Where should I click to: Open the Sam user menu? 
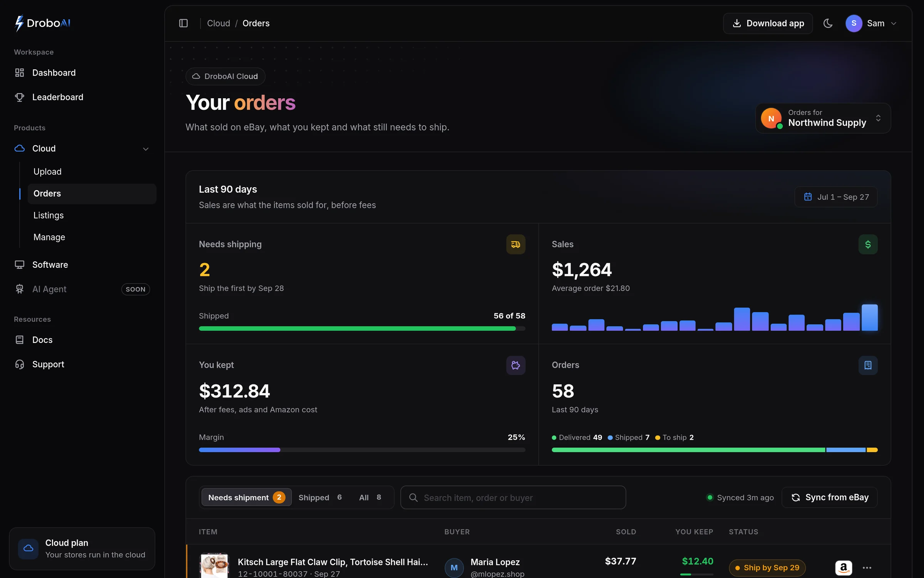[x=872, y=23]
